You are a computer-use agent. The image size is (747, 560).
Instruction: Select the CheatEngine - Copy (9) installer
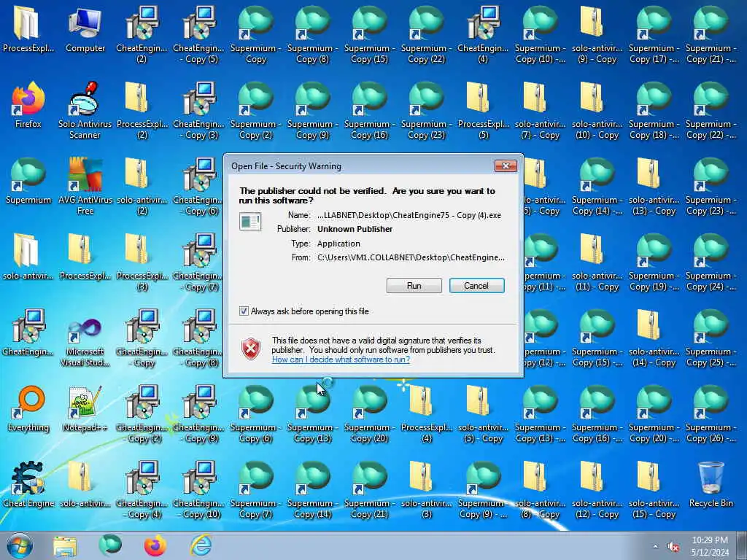[198, 414]
